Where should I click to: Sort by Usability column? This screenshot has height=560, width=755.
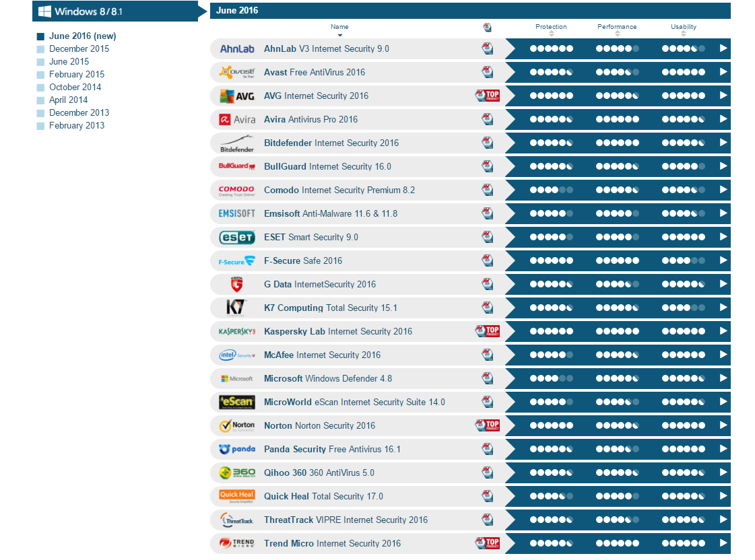point(683,30)
